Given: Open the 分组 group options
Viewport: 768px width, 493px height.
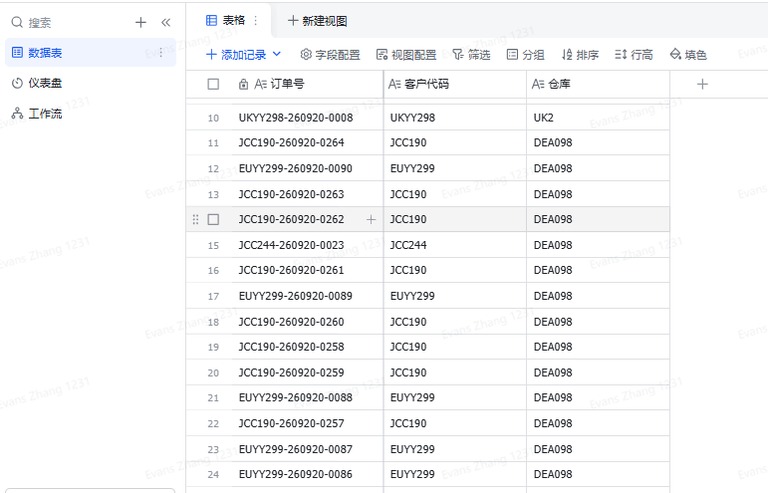Looking at the screenshot, I should pyautogui.click(x=526, y=54).
